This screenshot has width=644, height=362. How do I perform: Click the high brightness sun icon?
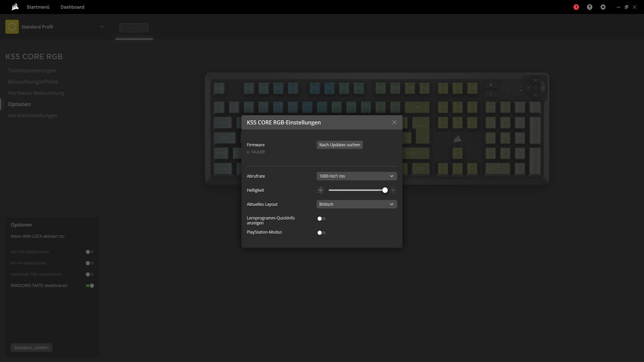click(393, 190)
